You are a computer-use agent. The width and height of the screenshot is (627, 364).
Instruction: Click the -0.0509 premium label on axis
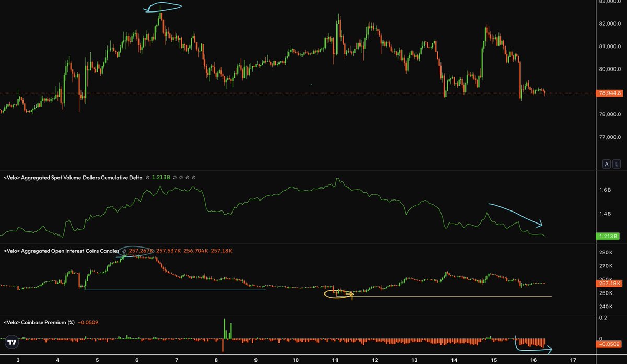click(x=609, y=344)
